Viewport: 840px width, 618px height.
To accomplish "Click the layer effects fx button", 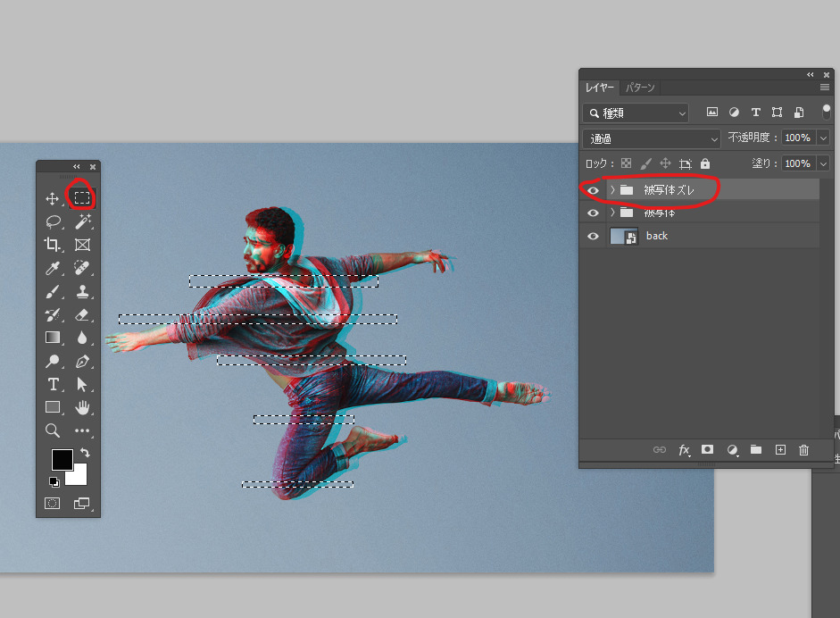I will pos(684,450).
